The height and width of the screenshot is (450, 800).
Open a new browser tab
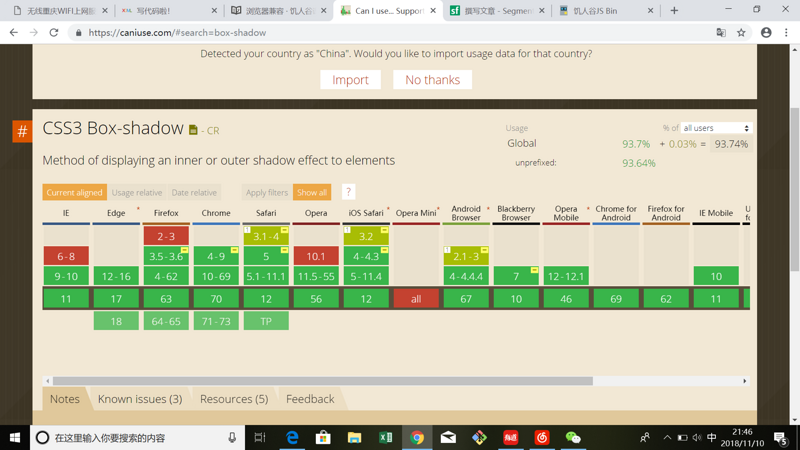[x=674, y=11]
